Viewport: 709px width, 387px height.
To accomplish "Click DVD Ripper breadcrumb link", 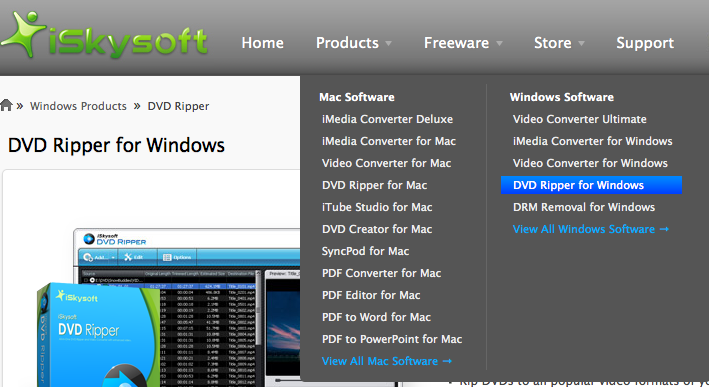I will pyautogui.click(x=178, y=106).
